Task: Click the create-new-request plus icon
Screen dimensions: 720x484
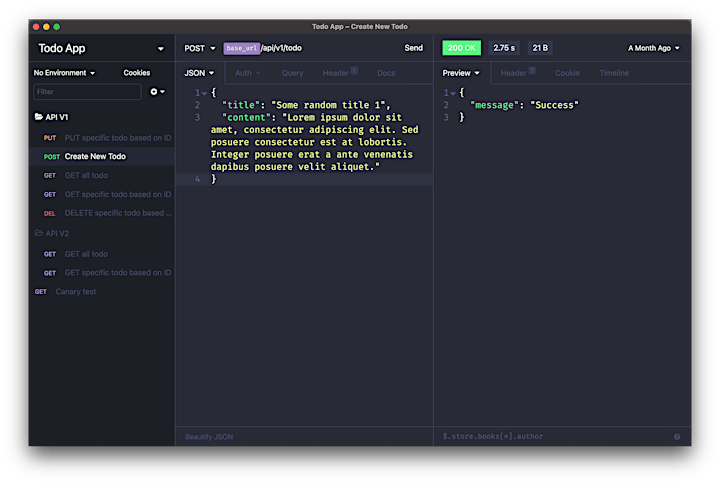Action: (x=157, y=92)
